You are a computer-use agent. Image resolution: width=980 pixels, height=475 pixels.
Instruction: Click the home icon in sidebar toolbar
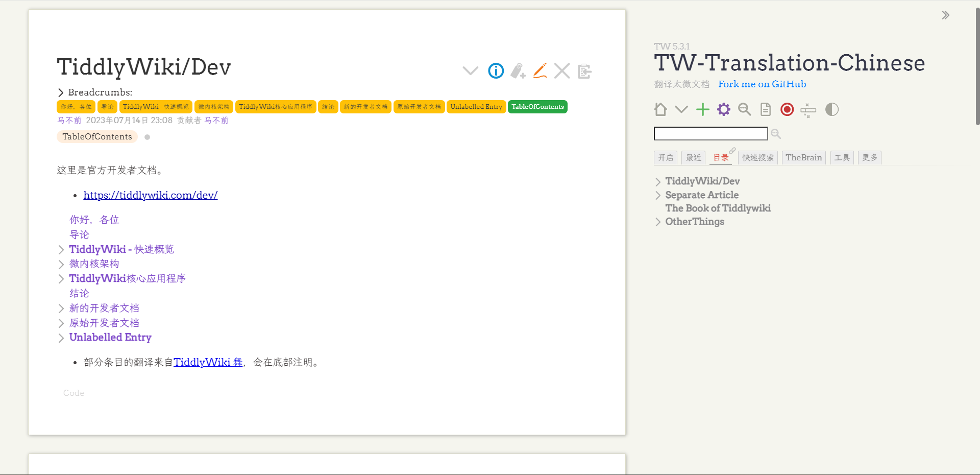click(660, 109)
